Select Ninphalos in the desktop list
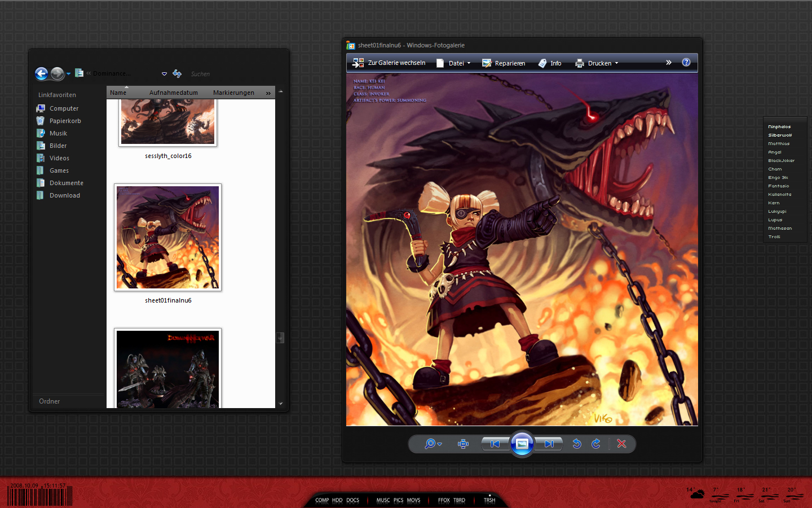 (x=779, y=127)
